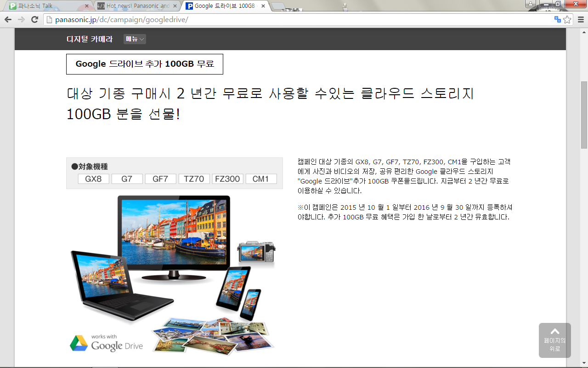The height and width of the screenshot is (368, 588).
Task: Open the Google Translate page icon
Action: pos(558,19)
